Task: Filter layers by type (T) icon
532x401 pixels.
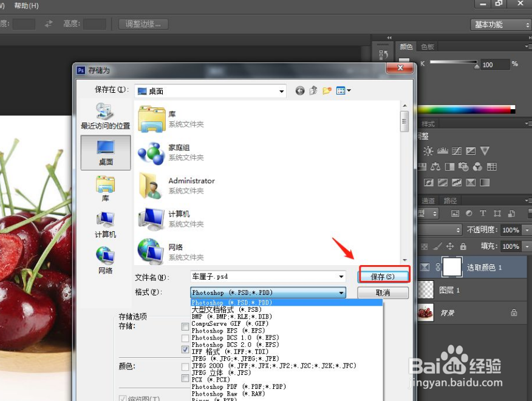Action: [483, 213]
